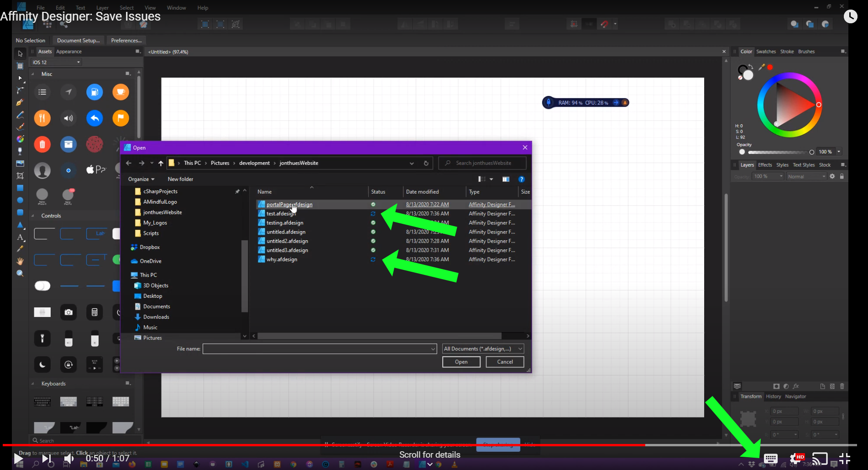Open the Layers panel gear settings

click(832, 176)
